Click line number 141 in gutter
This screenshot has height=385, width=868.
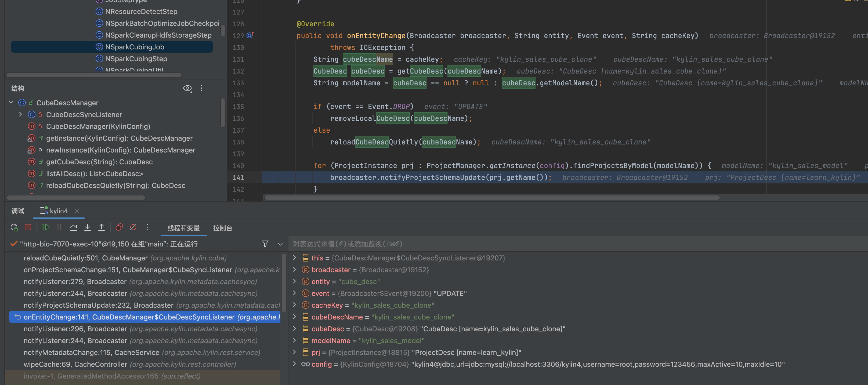point(238,177)
